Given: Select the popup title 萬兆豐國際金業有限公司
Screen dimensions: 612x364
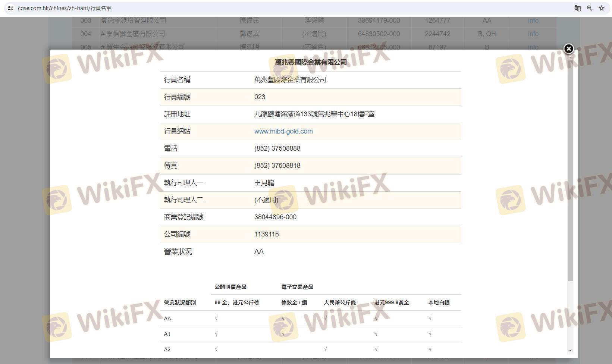Looking at the screenshot, I should click(311, 62).
